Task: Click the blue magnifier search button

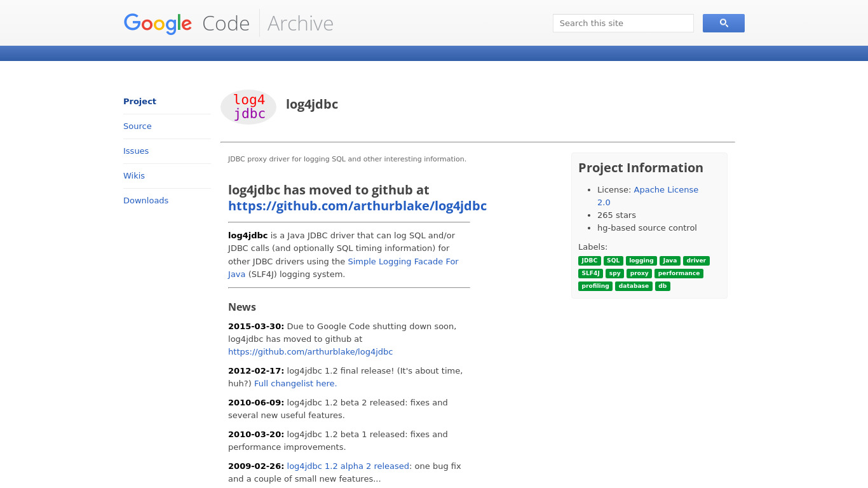Action: point(723,23)
